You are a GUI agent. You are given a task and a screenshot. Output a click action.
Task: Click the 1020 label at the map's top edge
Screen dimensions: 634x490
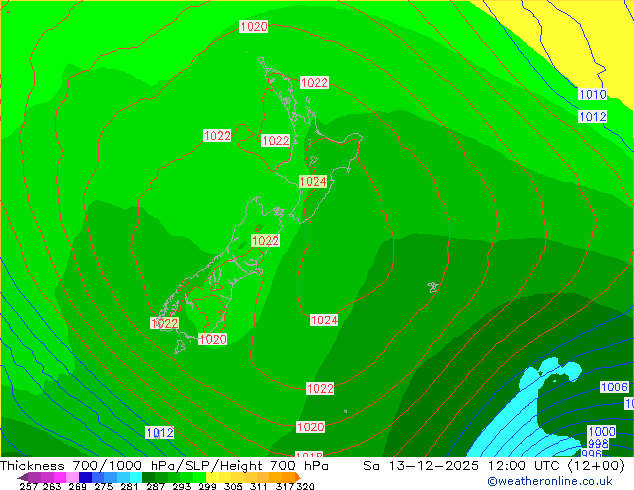tap(254, 27)
